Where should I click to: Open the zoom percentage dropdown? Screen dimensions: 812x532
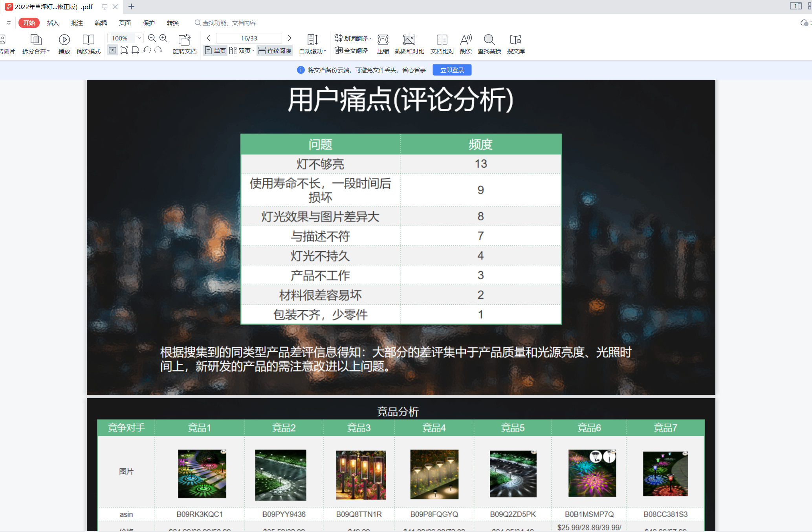pos(139,38)
